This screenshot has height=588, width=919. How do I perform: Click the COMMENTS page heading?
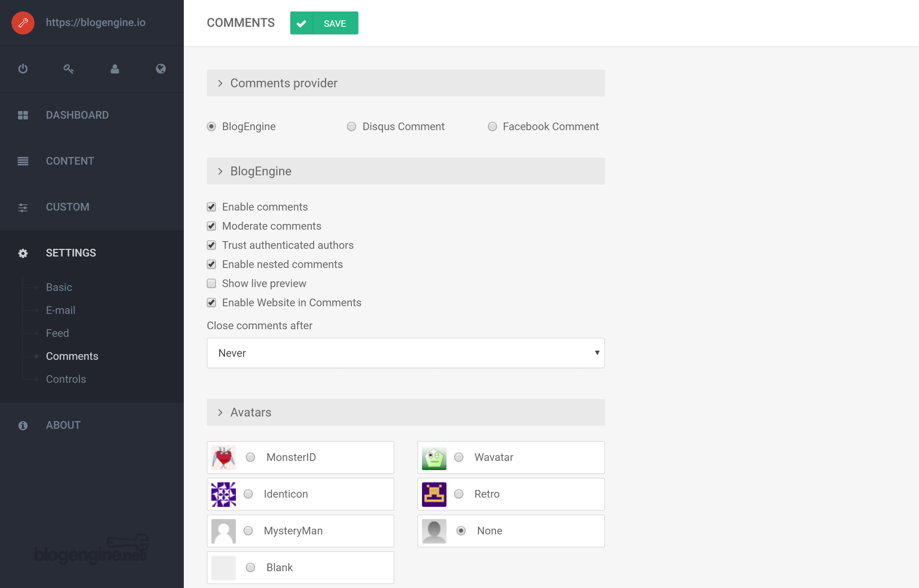tap(241, 23)
